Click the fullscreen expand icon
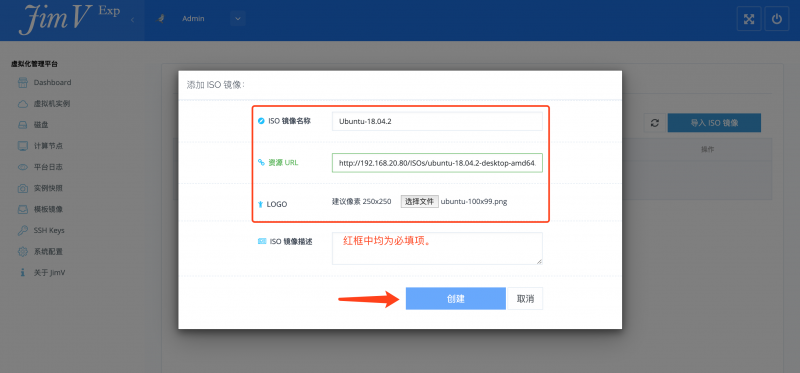Screen dimensions: 800x373 [x=748, y=19]
